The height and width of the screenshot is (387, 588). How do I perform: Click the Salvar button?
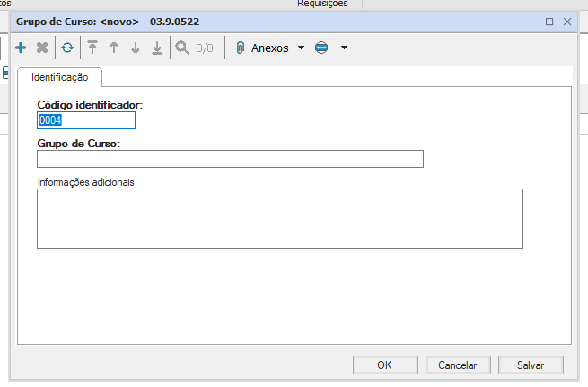click(x=531, y=365)
